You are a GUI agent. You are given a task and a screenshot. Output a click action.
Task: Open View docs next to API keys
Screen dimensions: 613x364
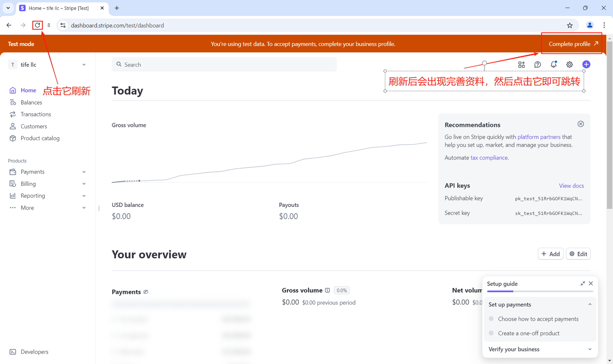pos(571,185)
